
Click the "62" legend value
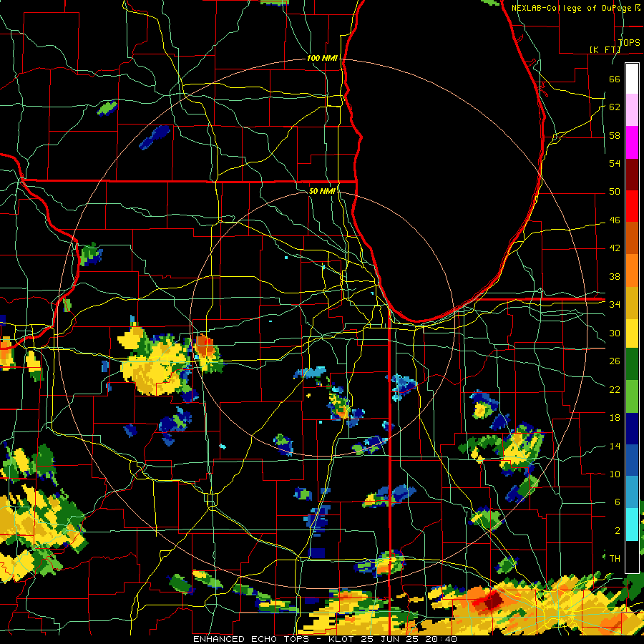(615, 107)
